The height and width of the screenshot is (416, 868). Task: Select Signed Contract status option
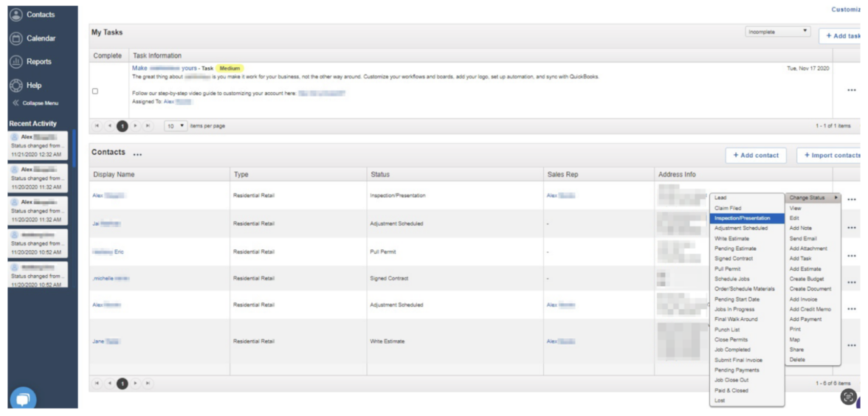click(x=733, y=259)
